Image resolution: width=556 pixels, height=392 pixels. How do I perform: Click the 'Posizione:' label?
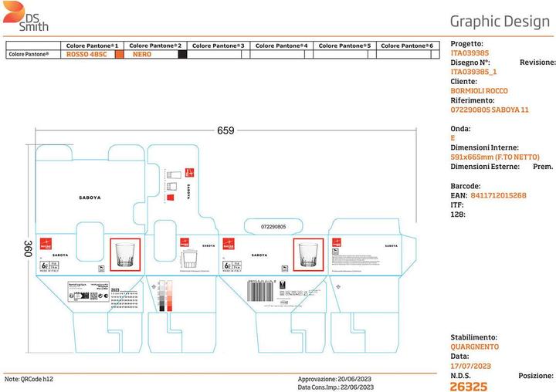coord(536,376)
